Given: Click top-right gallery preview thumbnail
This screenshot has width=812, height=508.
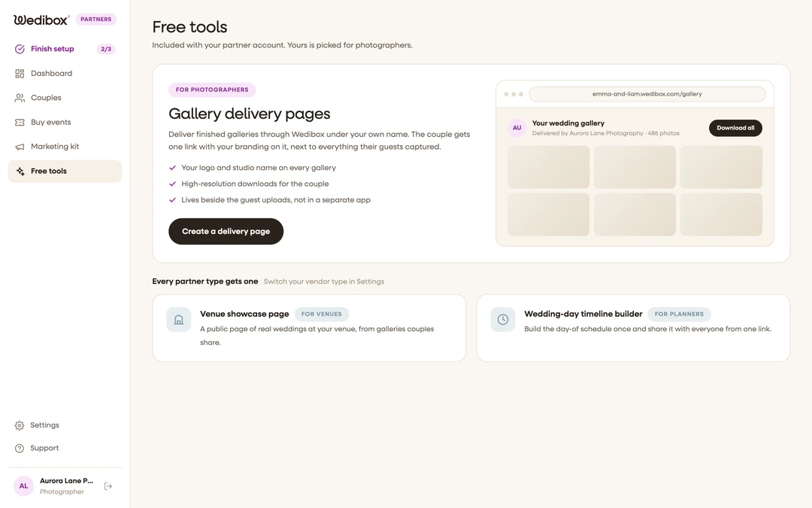Looking at the screenshot, I should (x=721, y=167).
